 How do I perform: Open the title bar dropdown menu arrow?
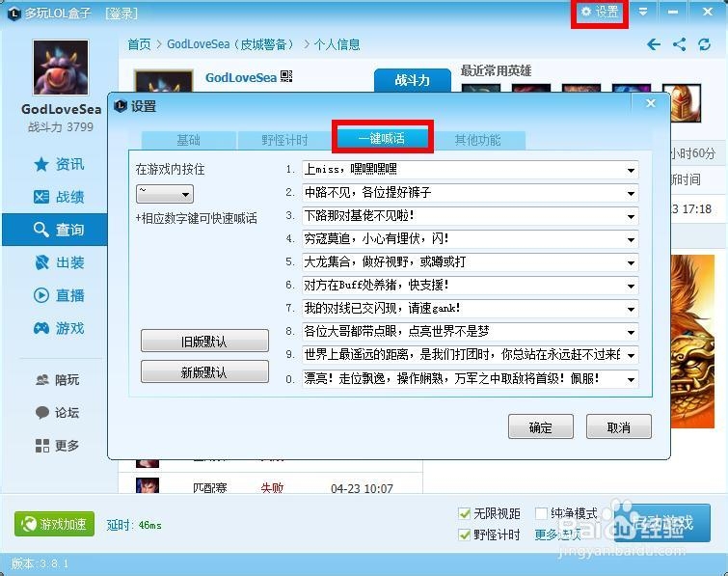coord(643,12)
